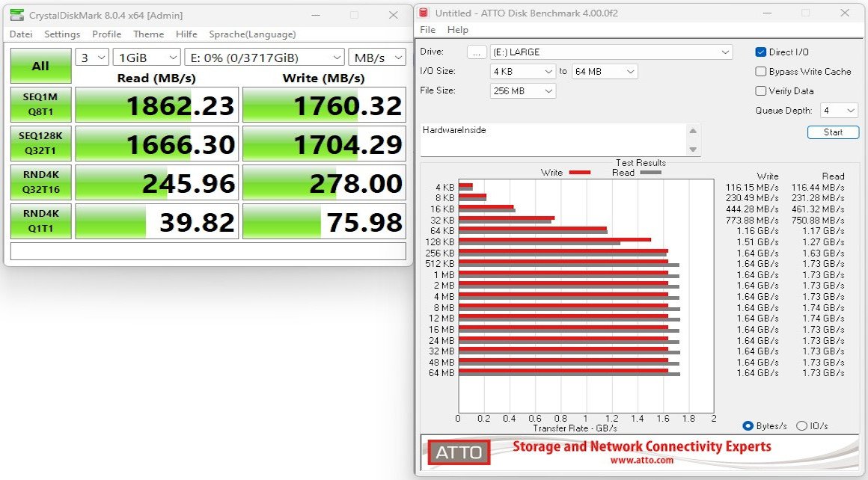Run the All tests button in CrystalDiskMark
Viewport: 868px width, 480px height.
point(40,66)
